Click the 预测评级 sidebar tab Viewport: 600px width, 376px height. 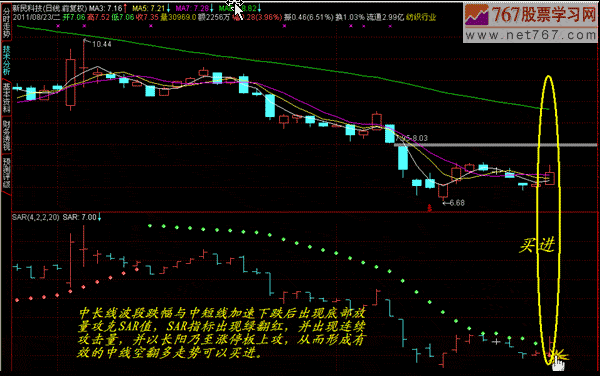[6, 173]
